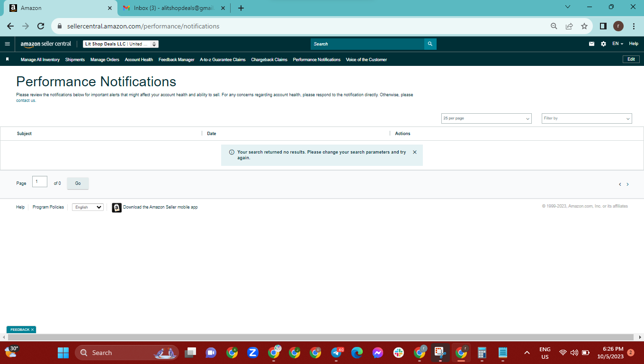This screenshot has width=644, height=364.
Task: Dismiss the no results alert
Action: 415,152
